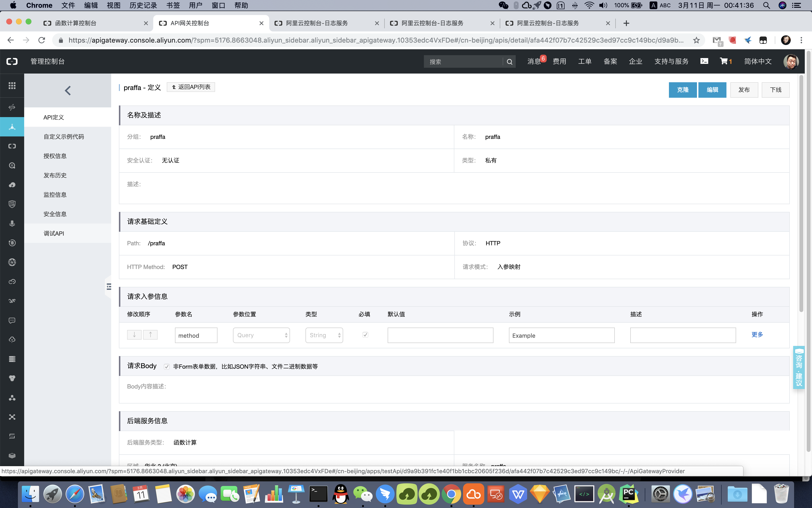
Task: Reload the page with refresh icon
Action: tap(42, 40)
